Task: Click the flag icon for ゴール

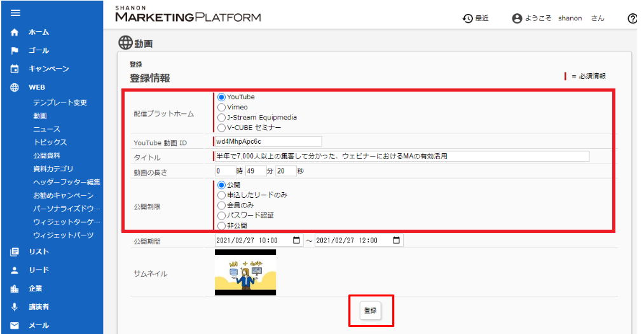Action: [15, 50]
